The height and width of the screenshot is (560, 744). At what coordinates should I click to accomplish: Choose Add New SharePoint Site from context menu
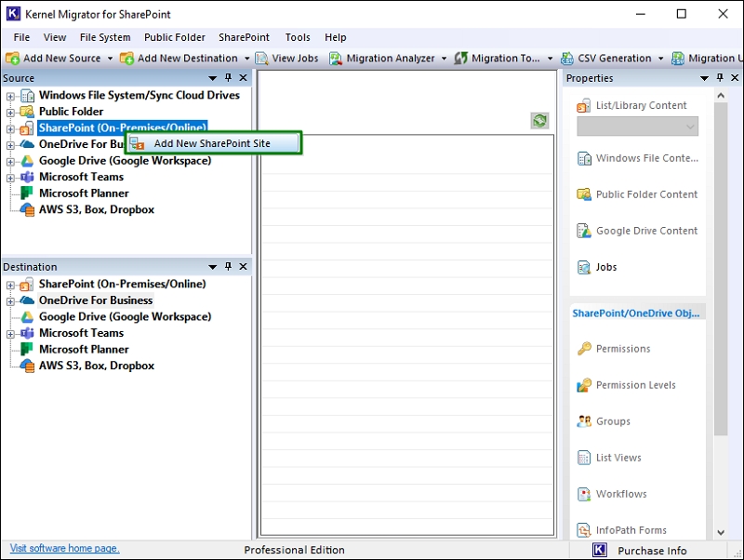coord(212,143)
